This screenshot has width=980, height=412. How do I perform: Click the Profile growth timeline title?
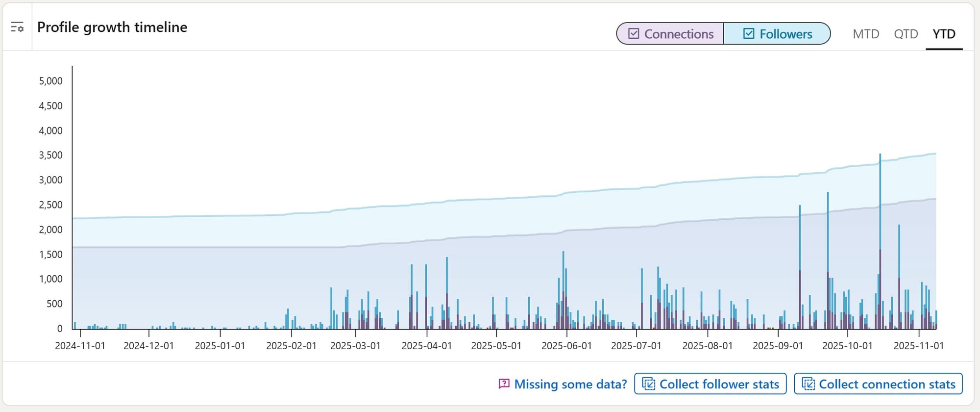[x=112, y=27]
